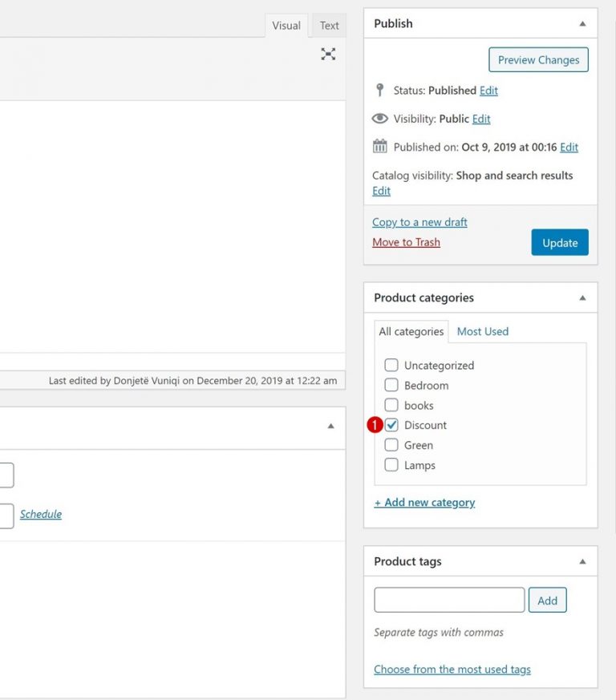Uncheck the Discount category
The height and width of the screenshot is (700, 616).
(391, 425)
